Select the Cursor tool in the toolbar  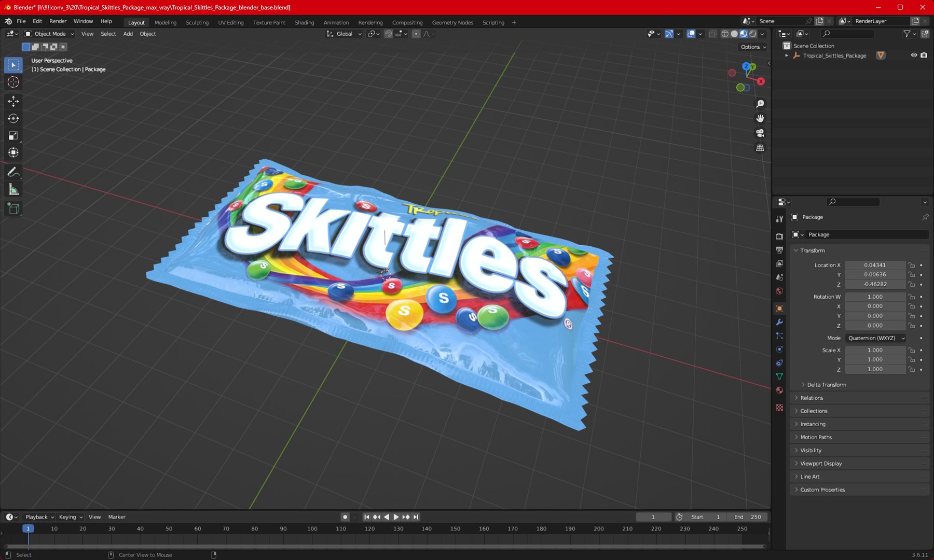click(x=13, y=82)
